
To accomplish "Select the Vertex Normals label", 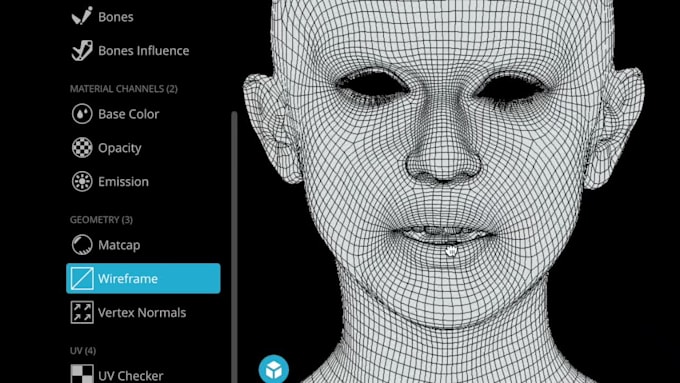I will [x=142, y=313].
